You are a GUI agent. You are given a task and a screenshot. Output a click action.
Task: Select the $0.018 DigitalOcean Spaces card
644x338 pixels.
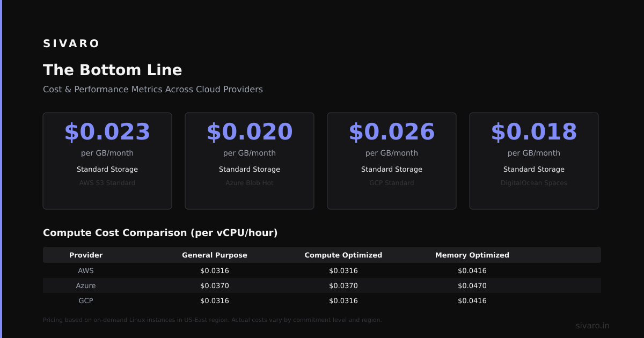click(x=534, y=161)
